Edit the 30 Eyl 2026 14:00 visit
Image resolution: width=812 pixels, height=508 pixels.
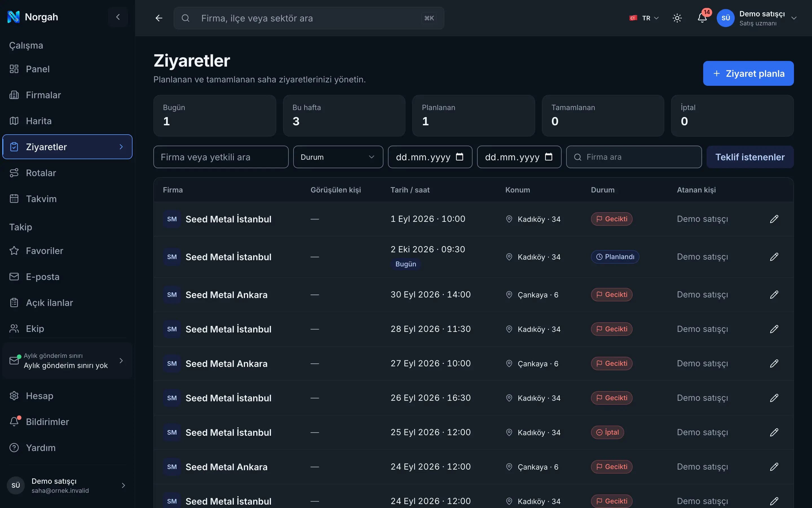pos(774,295)
